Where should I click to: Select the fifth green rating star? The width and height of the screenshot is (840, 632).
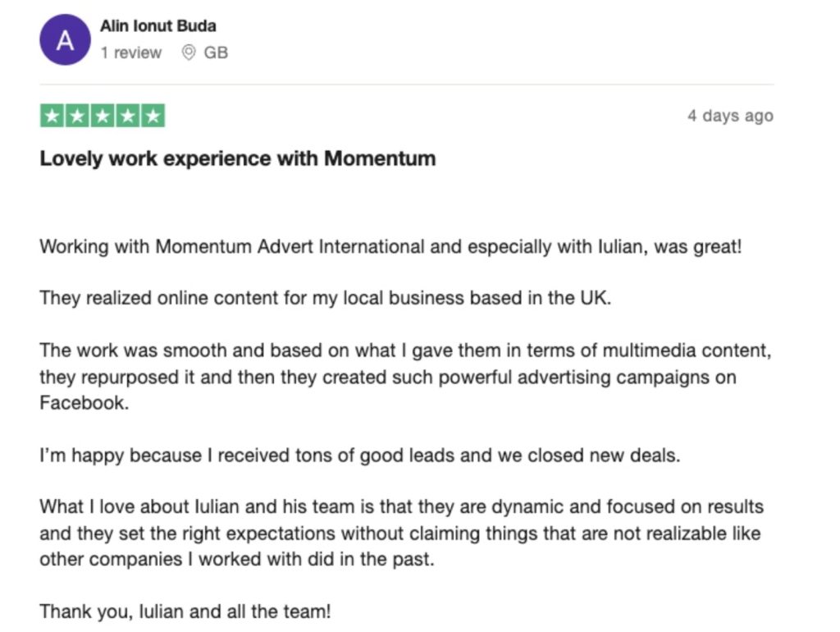pos(153,116)
